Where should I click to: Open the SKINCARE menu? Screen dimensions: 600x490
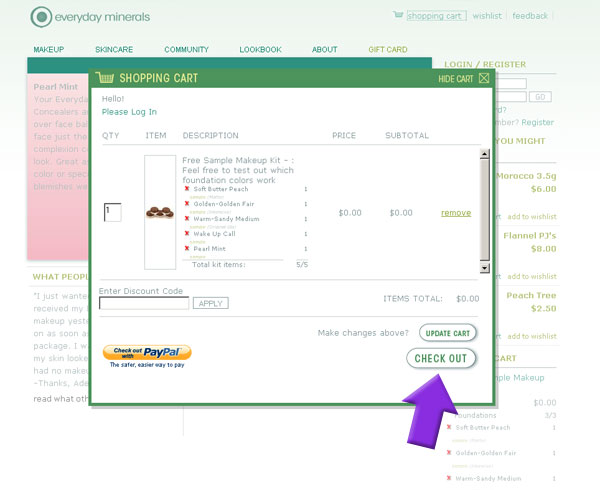(114, 49)
